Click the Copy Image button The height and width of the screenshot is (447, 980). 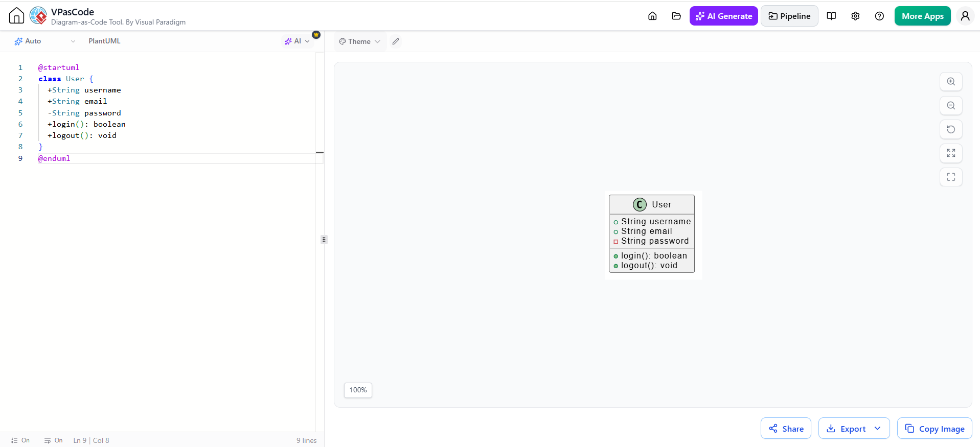click(935, 429)
